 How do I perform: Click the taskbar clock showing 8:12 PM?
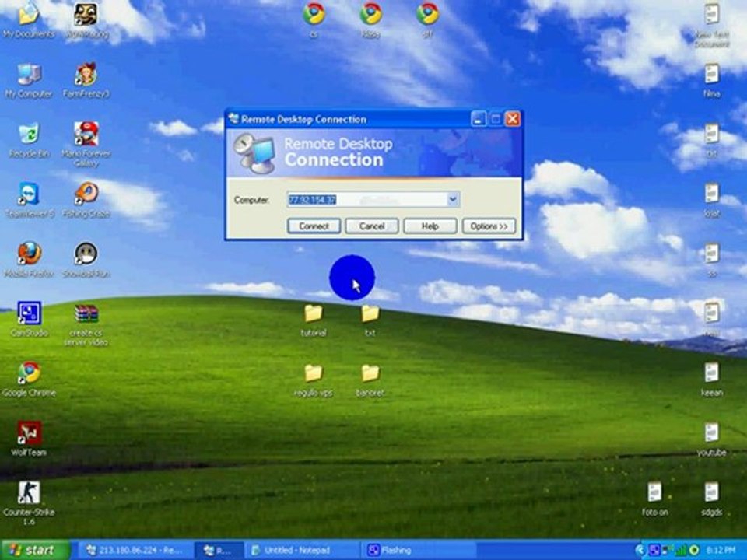pyautogui.click(x=721, y=551)
